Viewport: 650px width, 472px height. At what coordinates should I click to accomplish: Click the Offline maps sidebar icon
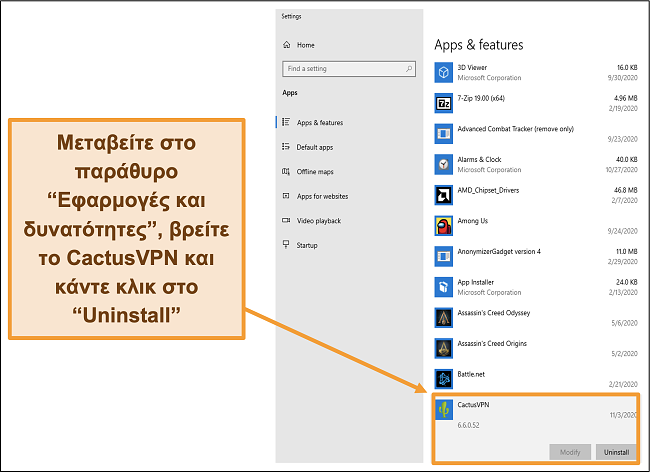pos(286,171)
